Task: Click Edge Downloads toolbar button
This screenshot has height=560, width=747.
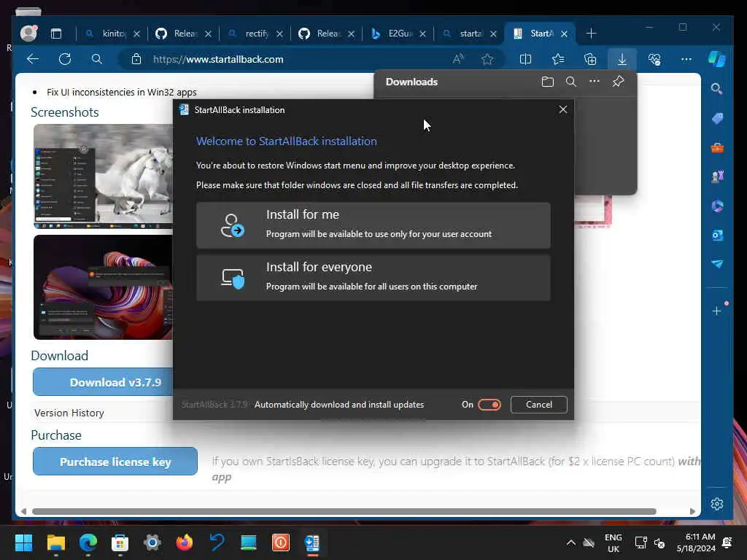Action: coord(622,59)
